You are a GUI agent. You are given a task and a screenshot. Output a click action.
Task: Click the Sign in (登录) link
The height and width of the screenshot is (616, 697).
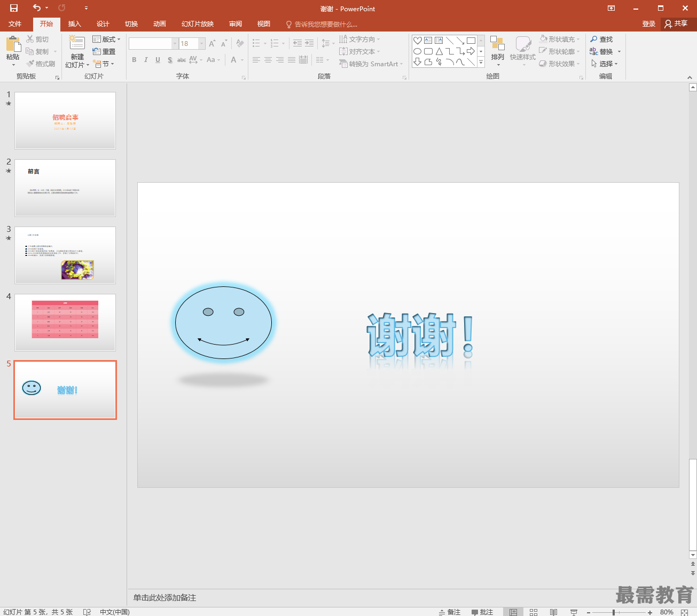pyautogui.click(x=649, y=24)
